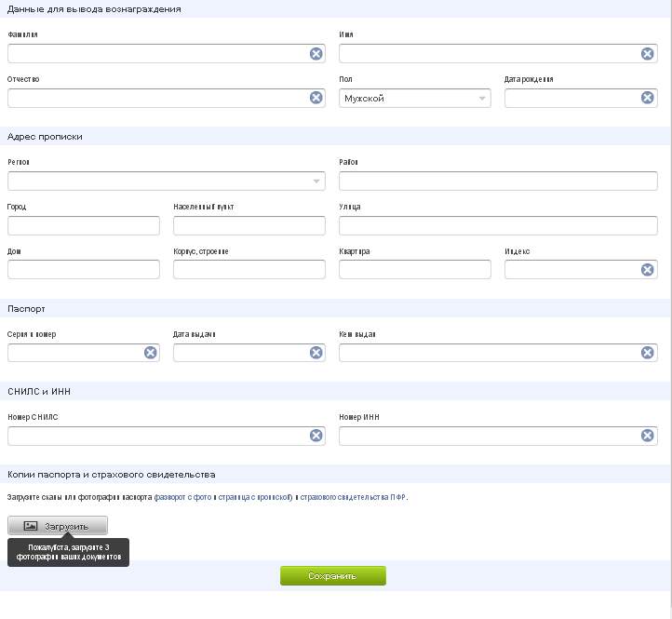
Task: Clear the Фамилия field with its X icon
Action: point(316,54)
